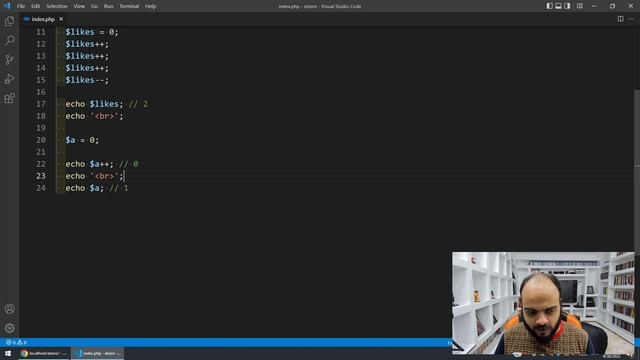Toggle the primary side bar layout icon

[x=549, y=6]
